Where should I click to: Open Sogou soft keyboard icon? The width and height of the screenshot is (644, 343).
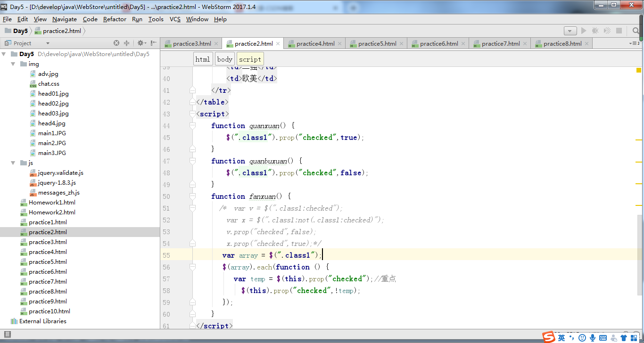(x=603, y=338)
